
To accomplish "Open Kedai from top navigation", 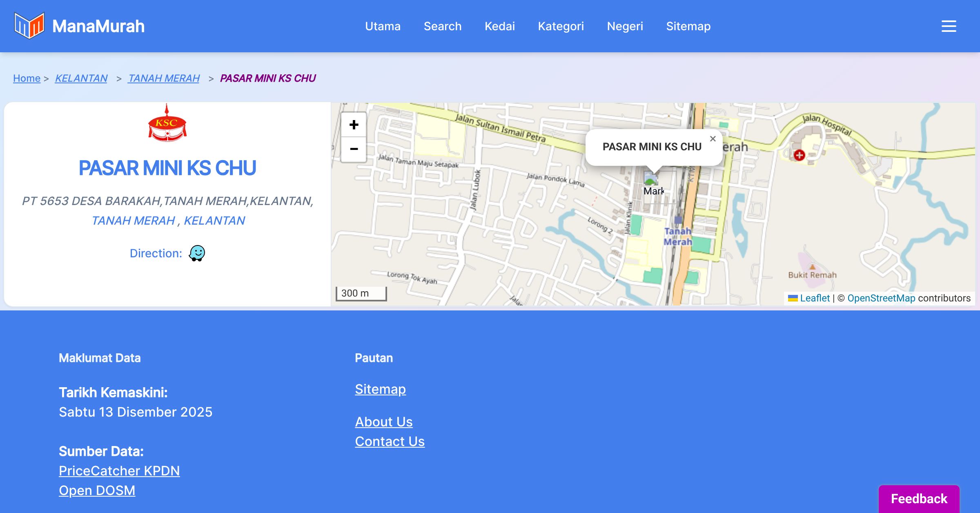I will coord(499,26).
